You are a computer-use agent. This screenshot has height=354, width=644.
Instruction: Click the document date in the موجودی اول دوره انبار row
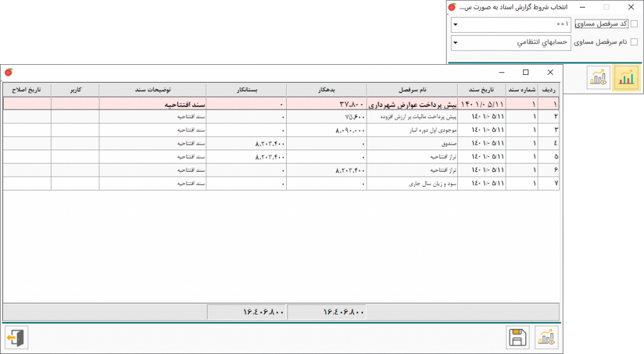[x=487, y=130]
